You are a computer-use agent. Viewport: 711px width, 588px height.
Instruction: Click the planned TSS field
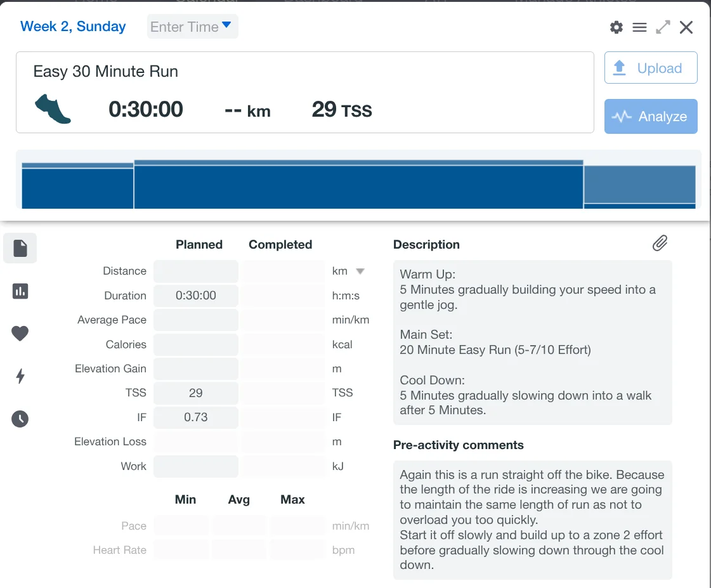[x=196, y=393]
